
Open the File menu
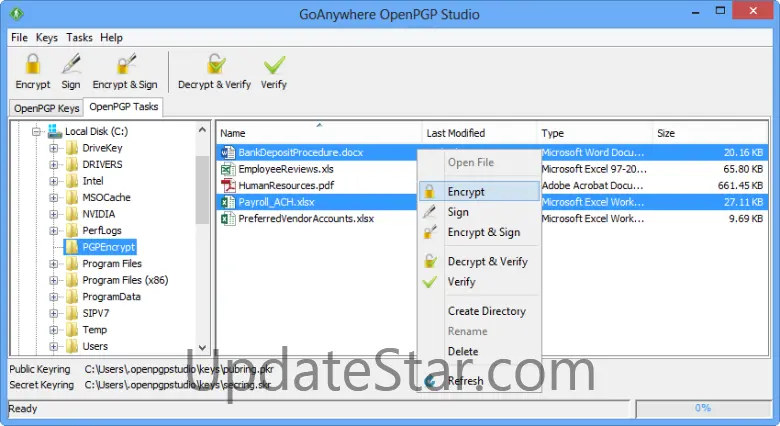[19, 38]
